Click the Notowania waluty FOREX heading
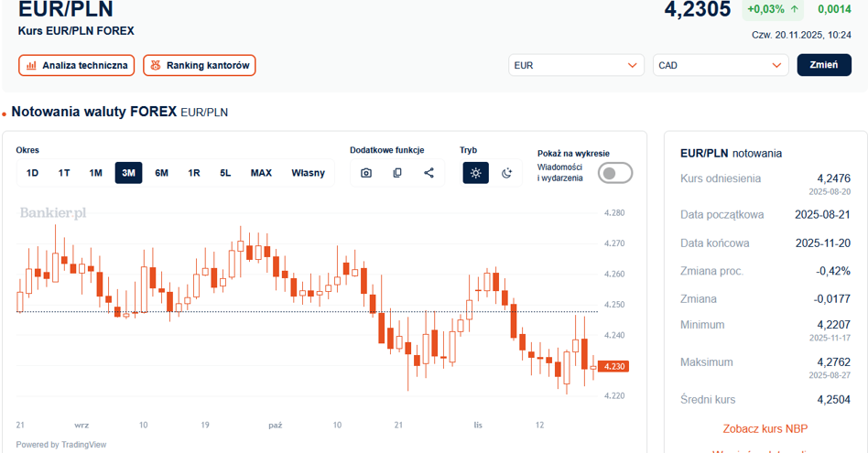Viewport: 868px width, 453px height. pyautogui.click(x=94, y=112)
